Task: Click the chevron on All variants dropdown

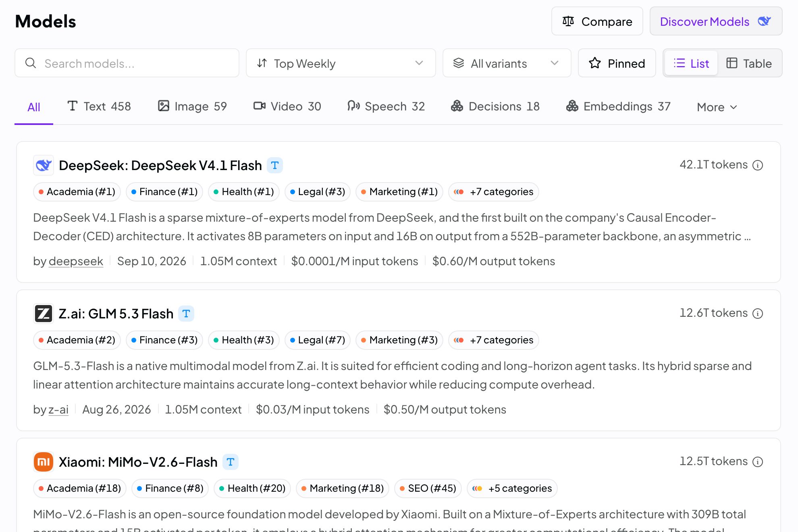Action: (x=555, y=63)
